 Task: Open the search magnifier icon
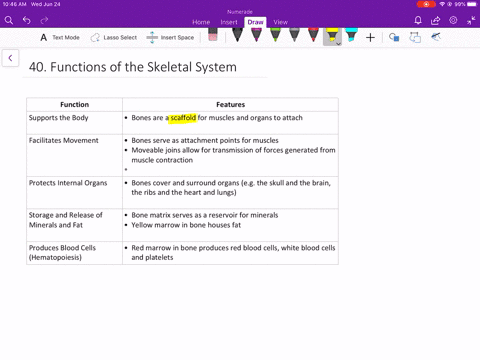click(x=9, y=20)
